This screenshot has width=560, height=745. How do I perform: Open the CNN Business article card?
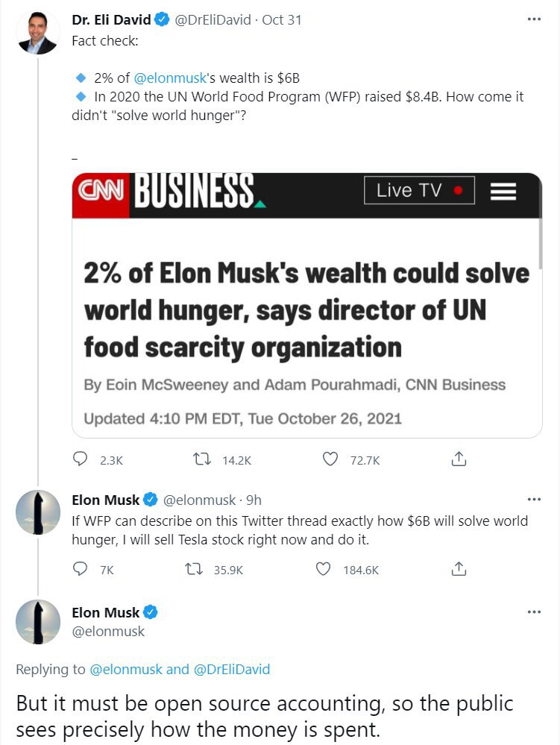pyautogui.click(x=306, y=304)
